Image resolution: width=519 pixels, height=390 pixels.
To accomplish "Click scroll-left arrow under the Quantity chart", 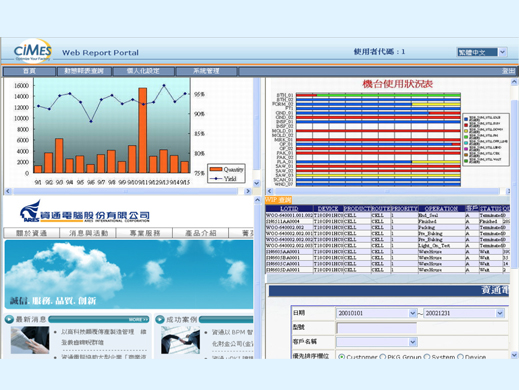I will coord(8,191).
